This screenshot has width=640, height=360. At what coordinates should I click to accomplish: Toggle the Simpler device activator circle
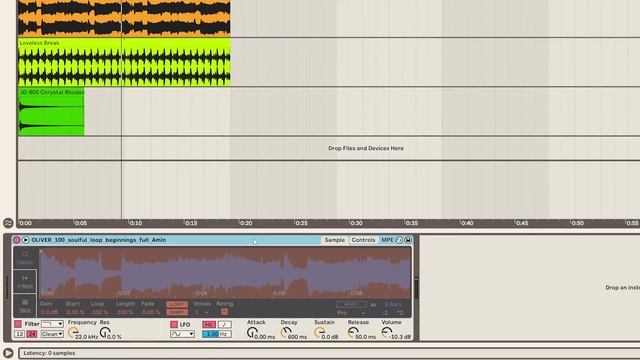tap(17, 240)
